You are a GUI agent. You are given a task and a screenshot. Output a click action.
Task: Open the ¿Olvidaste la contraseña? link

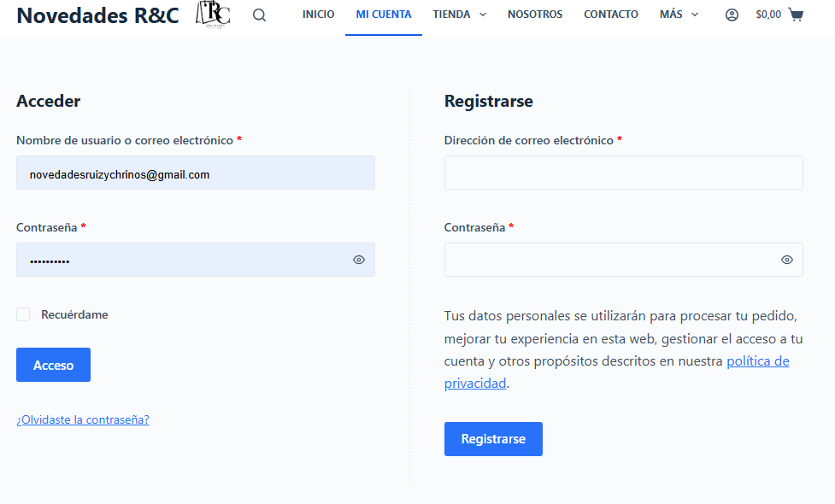click(x=83, y=419)
